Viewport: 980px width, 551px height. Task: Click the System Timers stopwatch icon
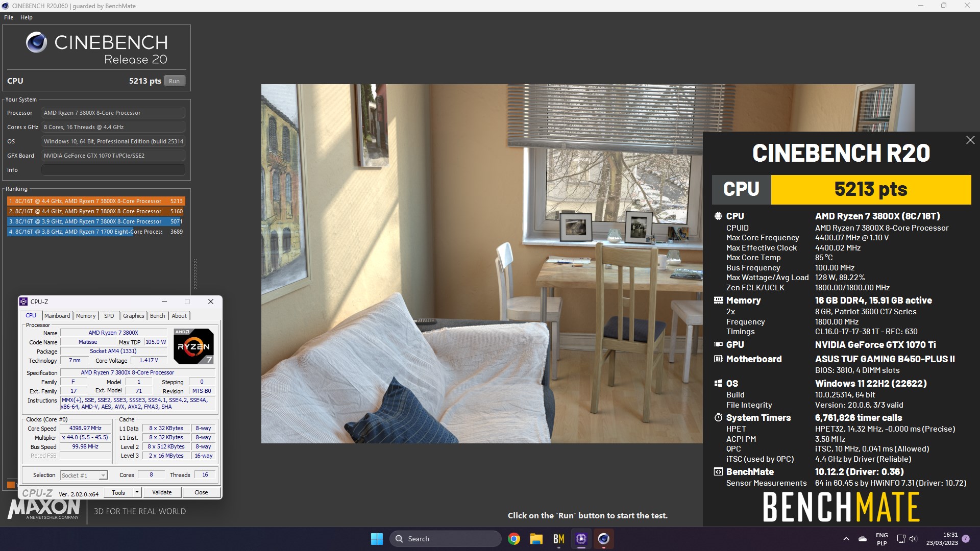tap(718, 418)
